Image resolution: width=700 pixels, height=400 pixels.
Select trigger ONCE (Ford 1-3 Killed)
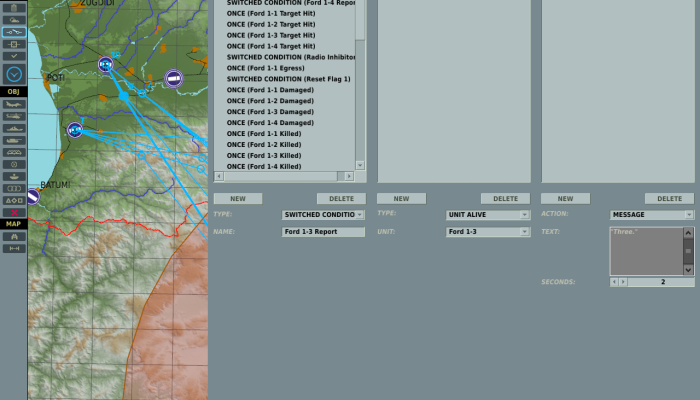pyautogui.click(x=264, y=156)
